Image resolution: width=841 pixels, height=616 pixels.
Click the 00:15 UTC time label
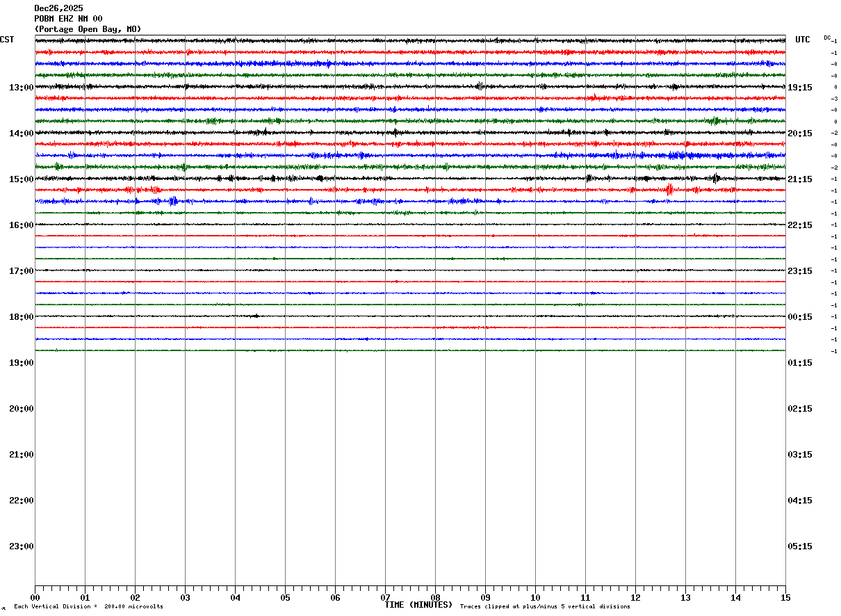pos(800,317)
